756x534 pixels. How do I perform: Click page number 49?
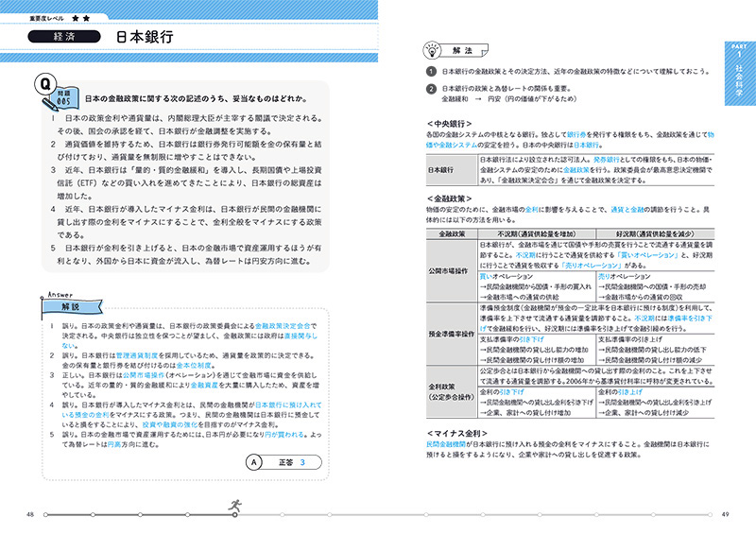coord(725,515)
